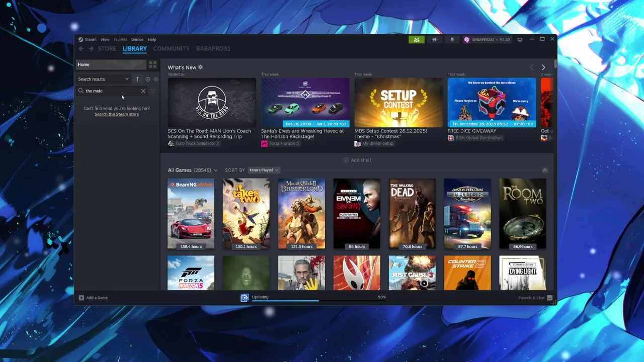
Task: Open Forza Horizon 5 game cover
Action: pos(191,273)
